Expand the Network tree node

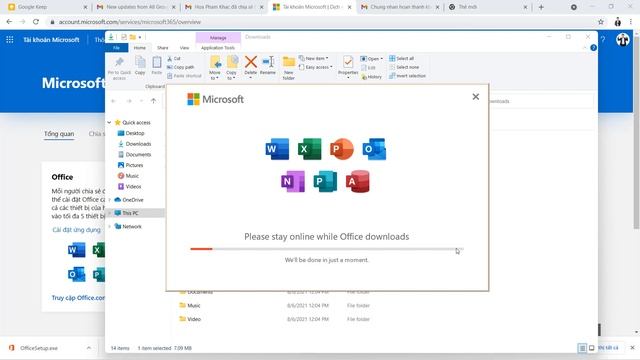pyautogui.click(x=109, y=226)
